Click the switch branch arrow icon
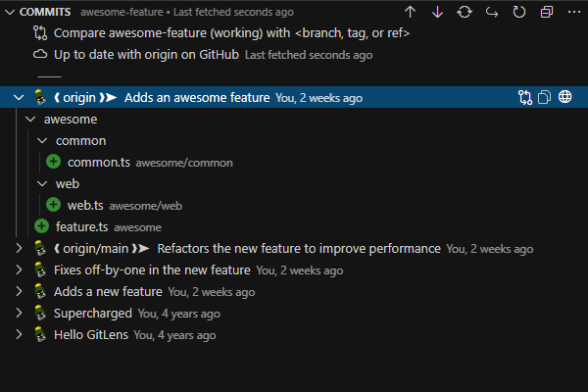 click(492, 12)
